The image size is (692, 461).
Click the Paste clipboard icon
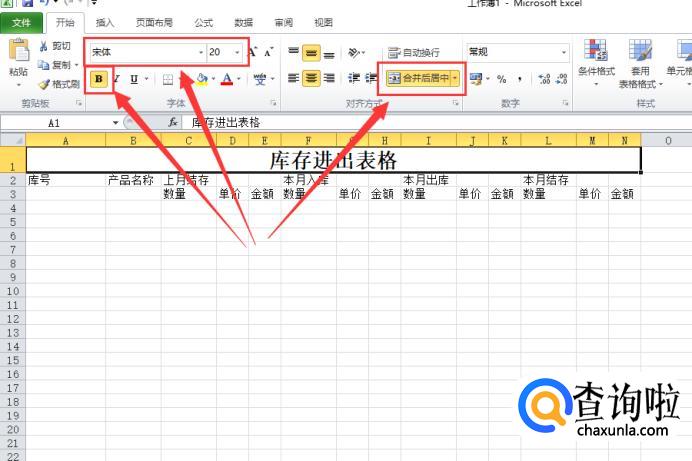(19, 49)
